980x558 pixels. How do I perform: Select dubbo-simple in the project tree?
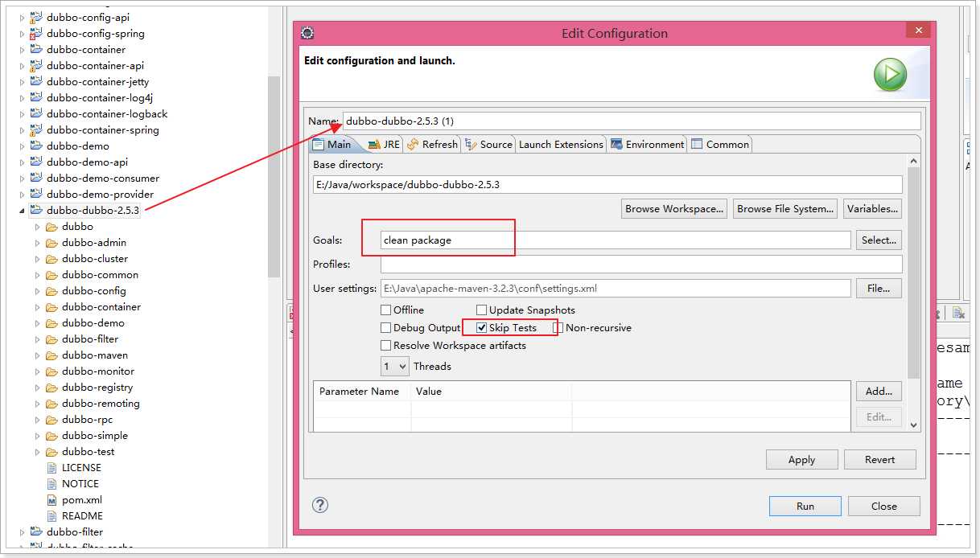coord(95,435)
